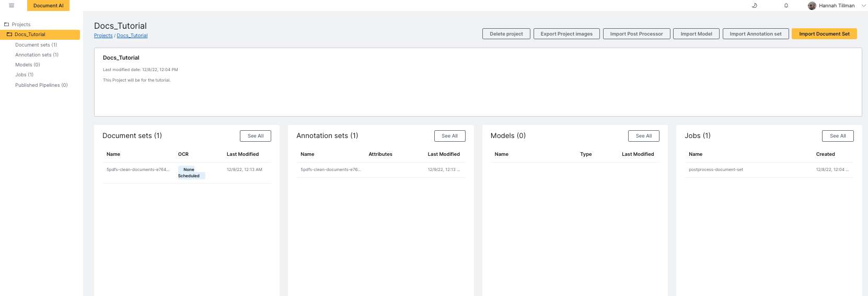Click Attributes column header in Annotation sets
The height and width of the screenshot is (296, 868).
(380, 154)
